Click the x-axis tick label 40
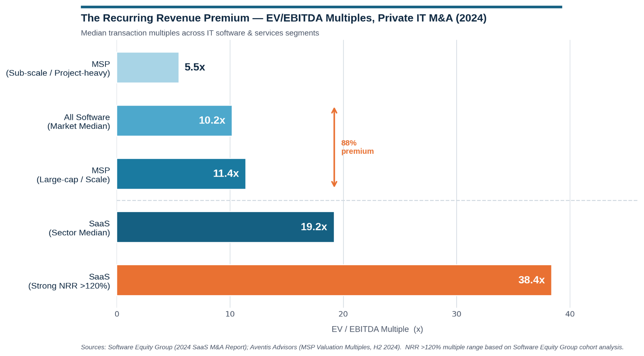Screen dimensions: 644x356 tap(569, 314)
